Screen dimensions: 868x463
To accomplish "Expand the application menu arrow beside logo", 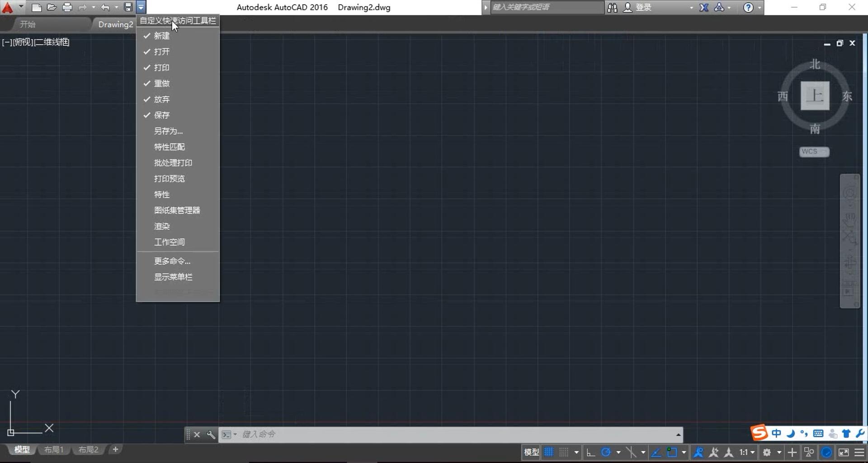I will (x=21, y=6).
